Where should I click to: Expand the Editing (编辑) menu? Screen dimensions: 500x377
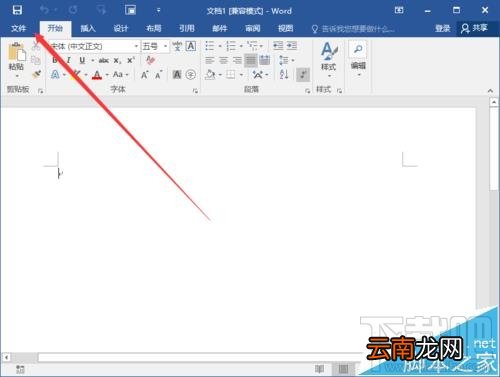(358, 59)
